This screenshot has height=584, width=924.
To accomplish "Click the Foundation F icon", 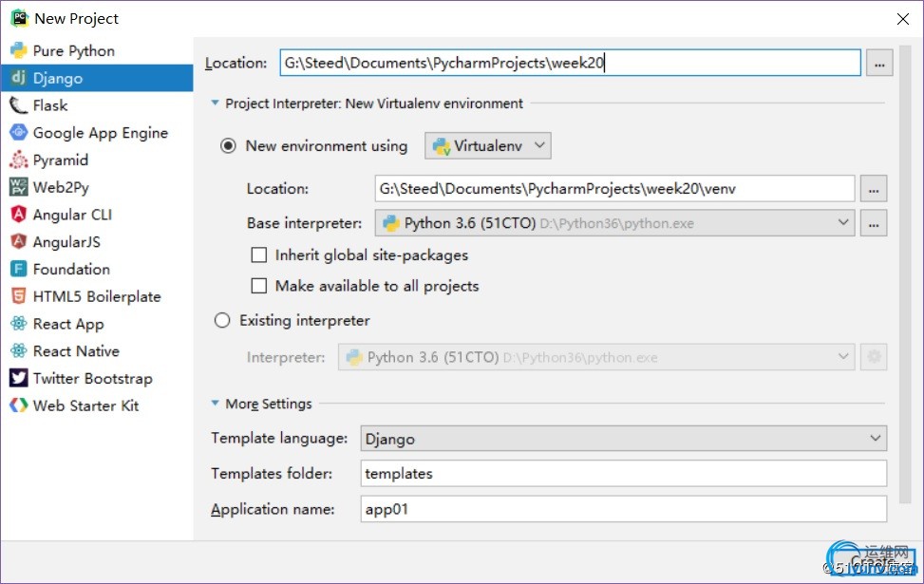I will (19, 269).
